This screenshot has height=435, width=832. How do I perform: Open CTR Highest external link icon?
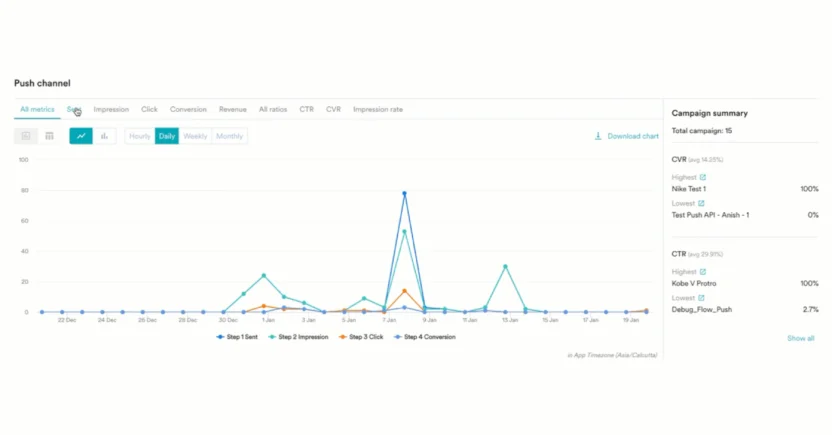[703, 272]
